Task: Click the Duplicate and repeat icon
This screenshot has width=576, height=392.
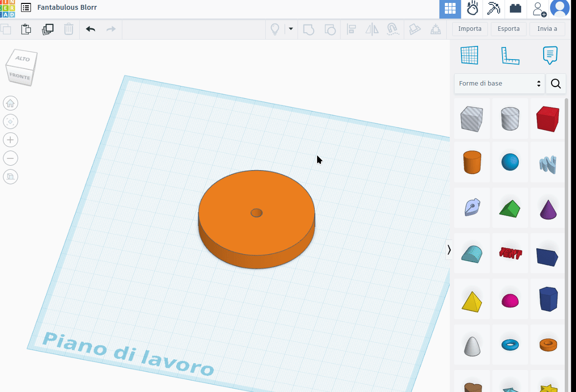Action: tap(48, 29)
